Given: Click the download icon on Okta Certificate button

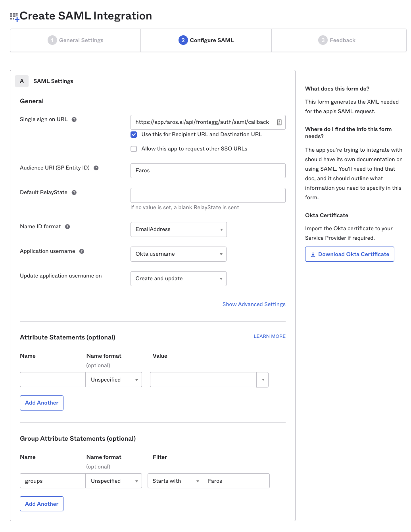Looking at the screenshot, I should point(313,254).
